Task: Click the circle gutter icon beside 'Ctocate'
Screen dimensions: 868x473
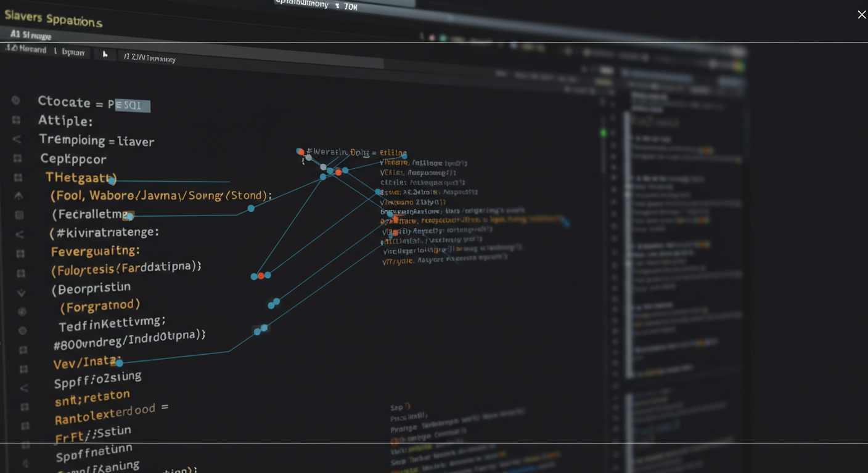Action: (15, 100)
